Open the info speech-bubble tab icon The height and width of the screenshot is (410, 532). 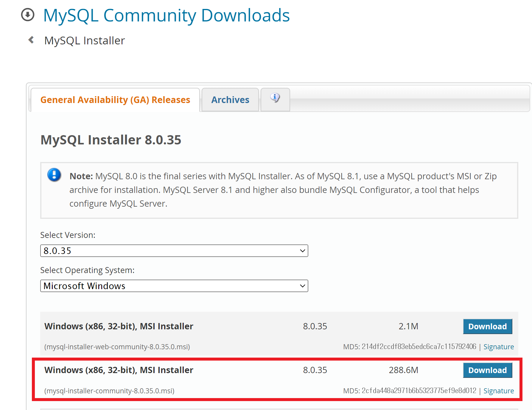point(275,98)
